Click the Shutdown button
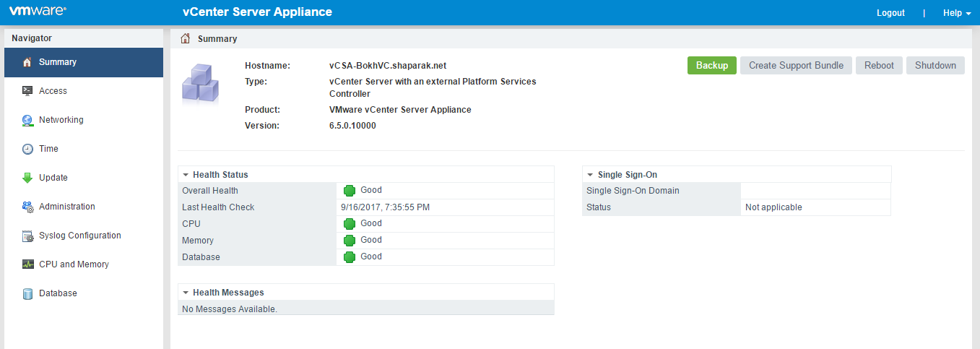Viewport: 980px width, 349px height. [935, 65]
